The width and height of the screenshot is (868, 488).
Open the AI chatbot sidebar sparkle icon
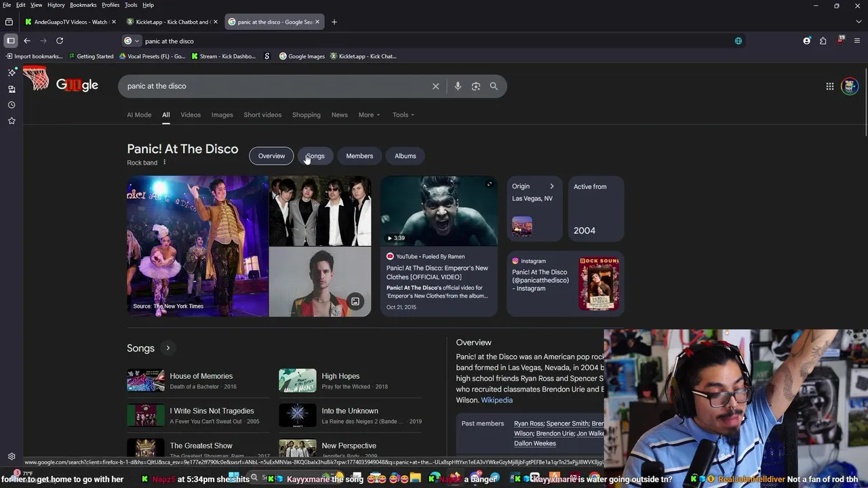pos(12,73)
